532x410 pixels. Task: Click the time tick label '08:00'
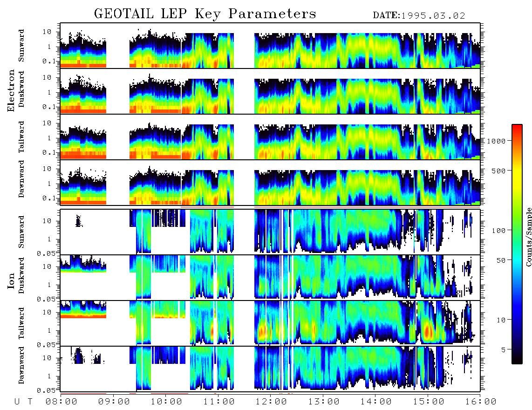point(61,402)
